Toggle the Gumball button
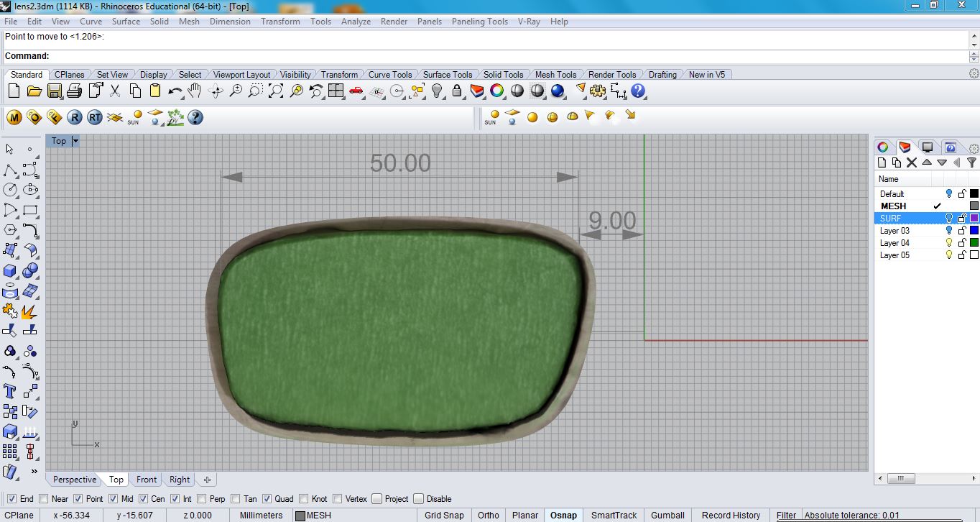980x522 pixels. [668, 515]
